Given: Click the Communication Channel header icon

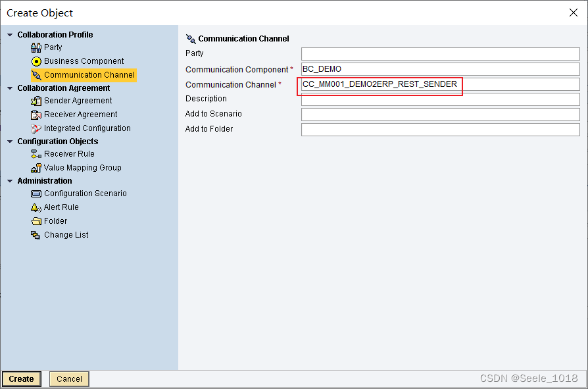Looking at the screenshot, I should point(191,39).
